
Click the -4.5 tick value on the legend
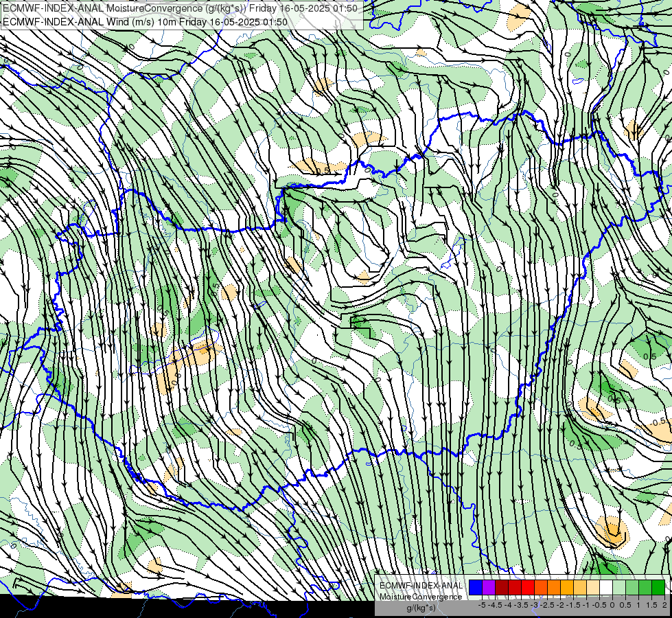[495, 605]
